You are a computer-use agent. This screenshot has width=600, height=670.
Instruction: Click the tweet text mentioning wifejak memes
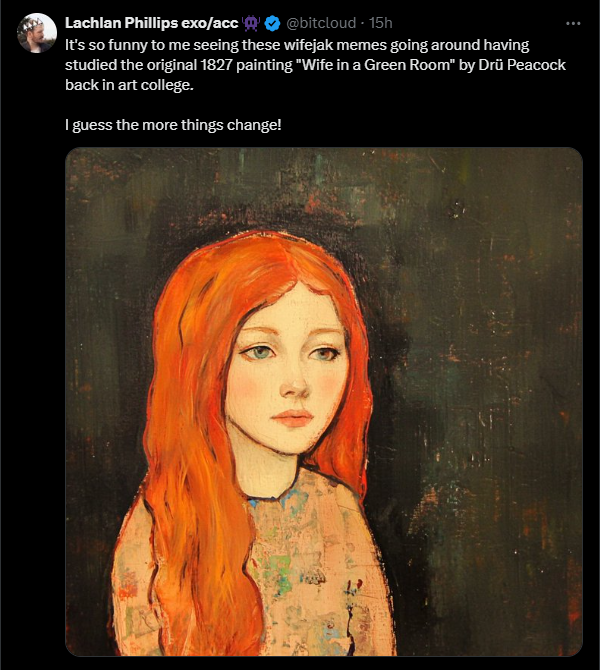coord(315,65)
